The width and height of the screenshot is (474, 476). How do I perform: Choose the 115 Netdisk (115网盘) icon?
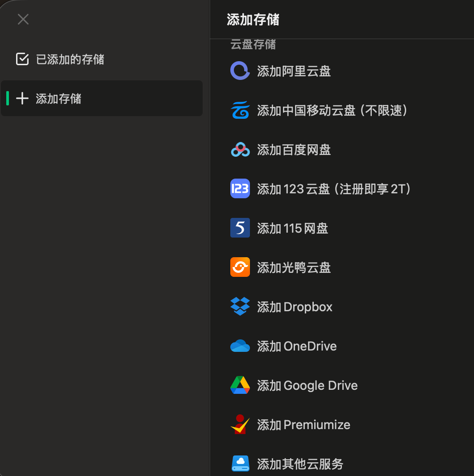click(x=240, y=228)
